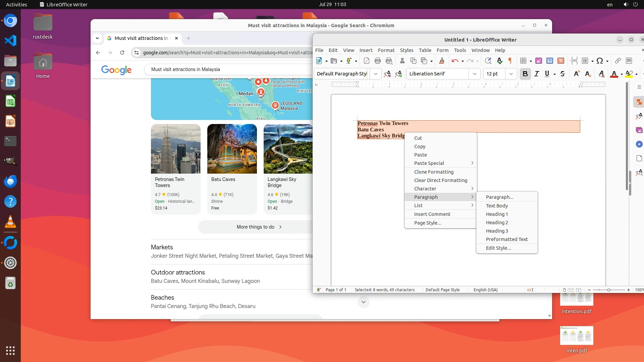Click the Insert Image toolbar icon

539,61
